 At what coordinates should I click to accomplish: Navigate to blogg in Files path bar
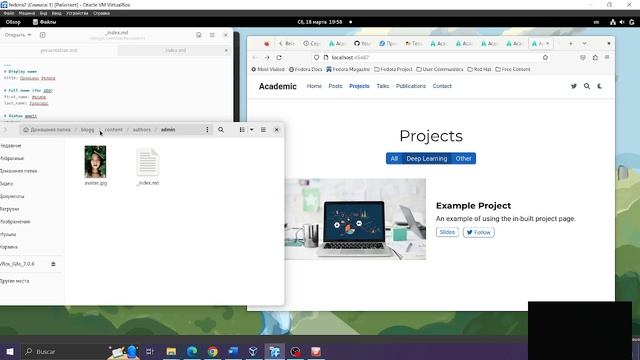[87, 130]
